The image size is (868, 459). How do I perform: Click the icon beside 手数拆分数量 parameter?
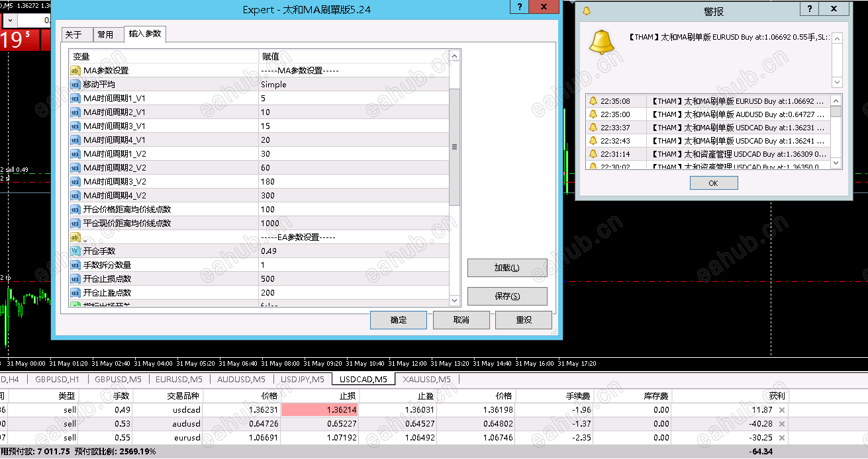coord(75,265)
